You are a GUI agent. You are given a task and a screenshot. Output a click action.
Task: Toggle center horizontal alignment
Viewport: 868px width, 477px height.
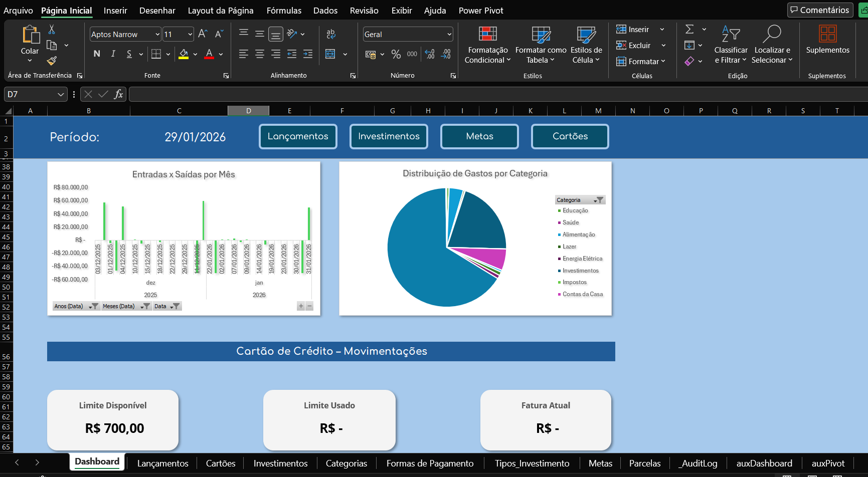(260, 54)
